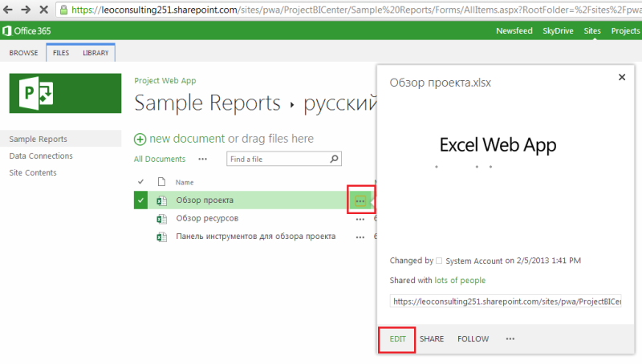The image size is (642, 364).
Task: Select the All Documents view
Action: pyautogui.click(x=160, y=159)
